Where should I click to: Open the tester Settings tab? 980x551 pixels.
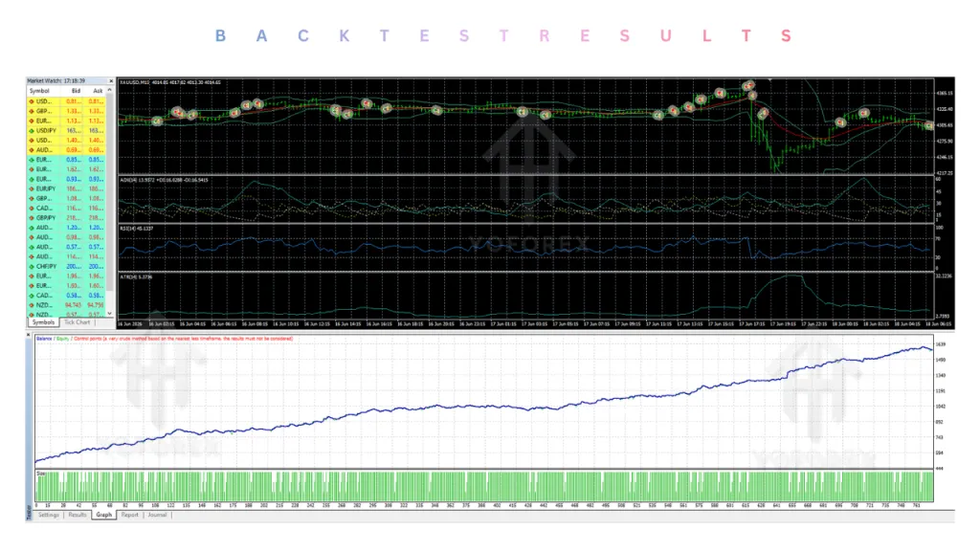(x=48, y=515)
